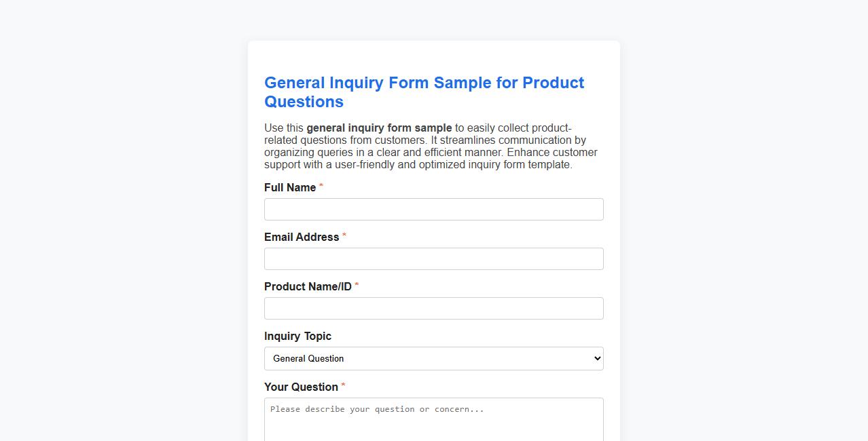Click the white form card background
The height and width of the screenshot is (441, 868).
pos(433,58)
